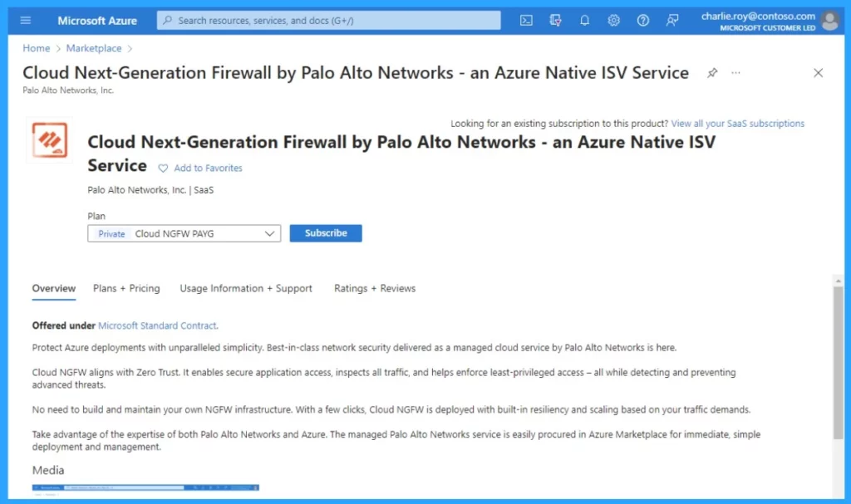Click the Plan field label

96,216
